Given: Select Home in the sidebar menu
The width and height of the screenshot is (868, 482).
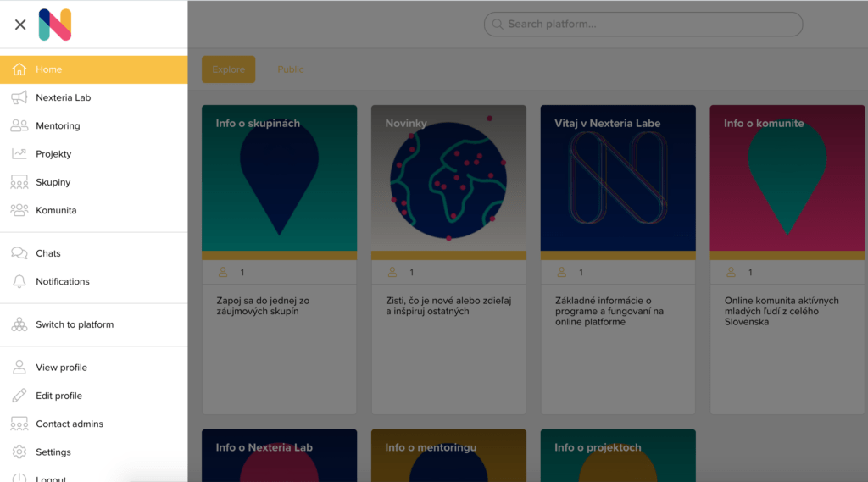Looking at the screenshot, I should point(49,69).
